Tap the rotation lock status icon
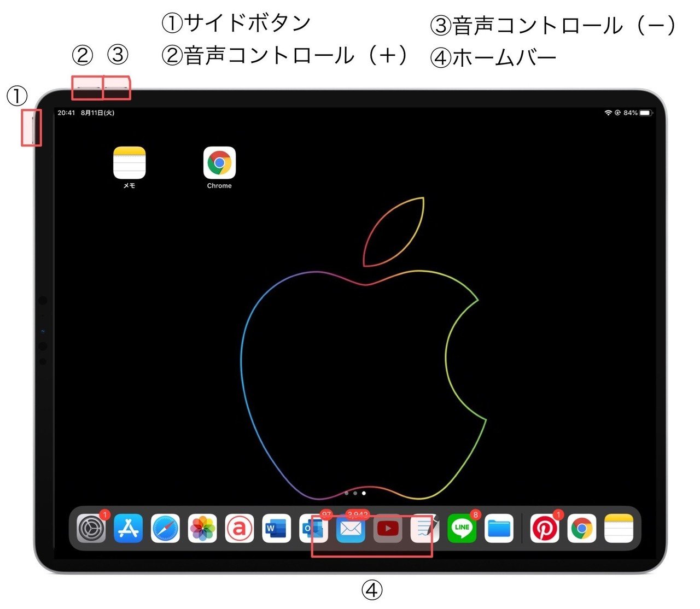 tap(617, 113)
